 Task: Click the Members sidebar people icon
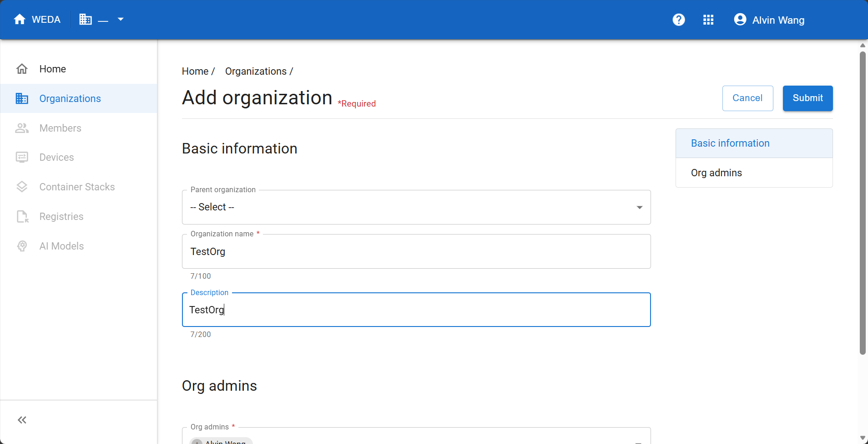tap(22, 128)
